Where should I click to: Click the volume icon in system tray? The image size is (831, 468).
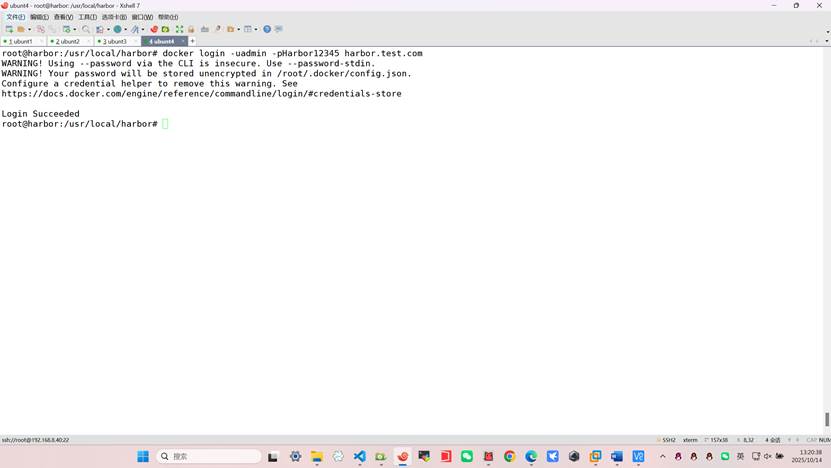coord(767,456)
